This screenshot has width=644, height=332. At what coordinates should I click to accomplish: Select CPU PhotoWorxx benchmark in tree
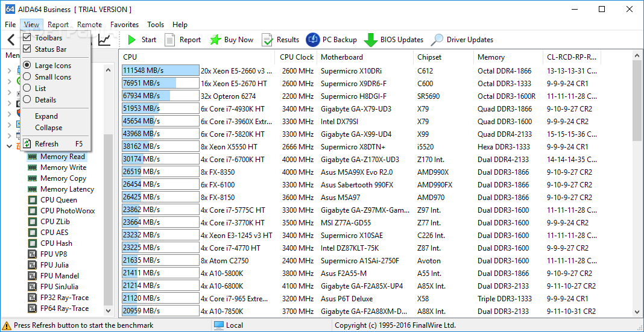[68, 211]
